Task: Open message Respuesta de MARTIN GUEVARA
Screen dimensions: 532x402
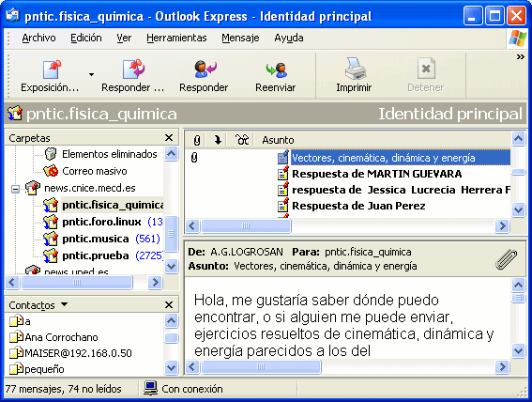Action: pyautogui.click(x=376, y=174)
